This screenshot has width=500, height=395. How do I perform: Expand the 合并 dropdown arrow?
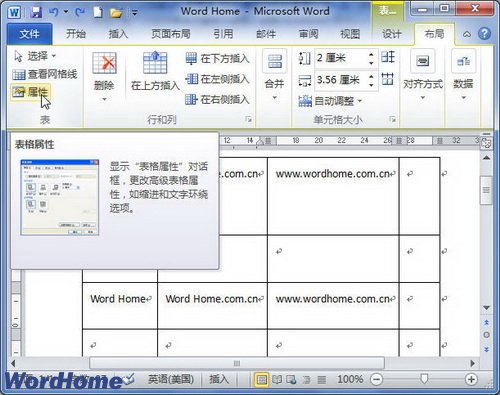pos(274,98)
